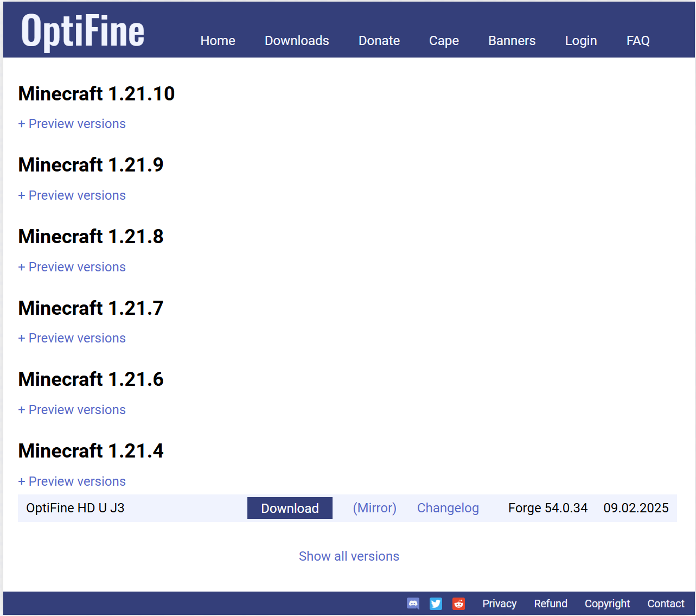Click the Minecraft 1.21.8 heading

(x=91, y=237)
